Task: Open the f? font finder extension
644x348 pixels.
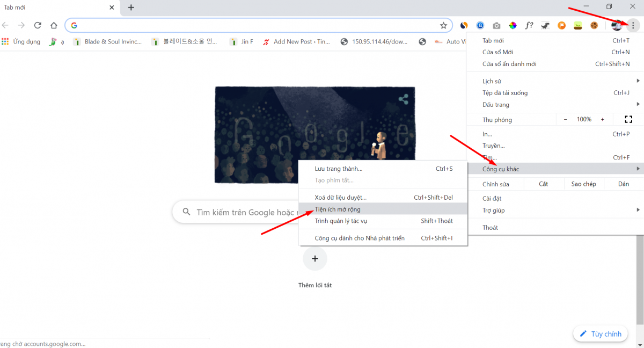Action: (529, 25)
